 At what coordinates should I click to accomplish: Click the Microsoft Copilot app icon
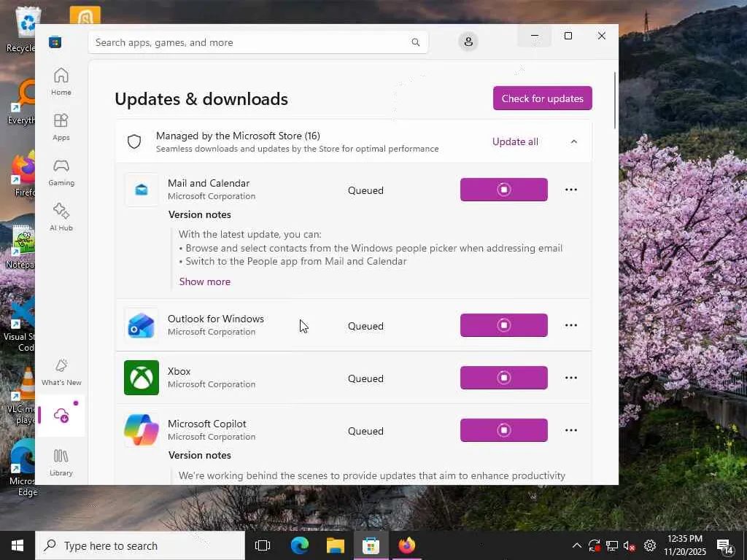tap(141, 430)
